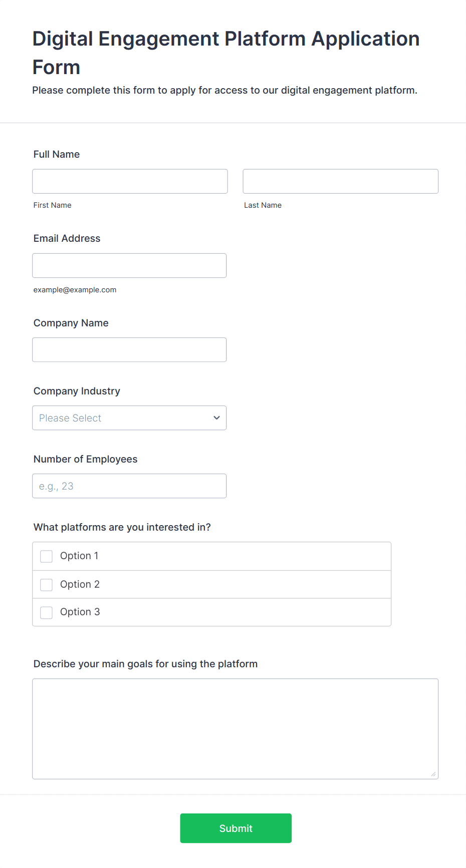Click the example@example.com hint text
The image size is (466, 868).
[x=75, y=290]
